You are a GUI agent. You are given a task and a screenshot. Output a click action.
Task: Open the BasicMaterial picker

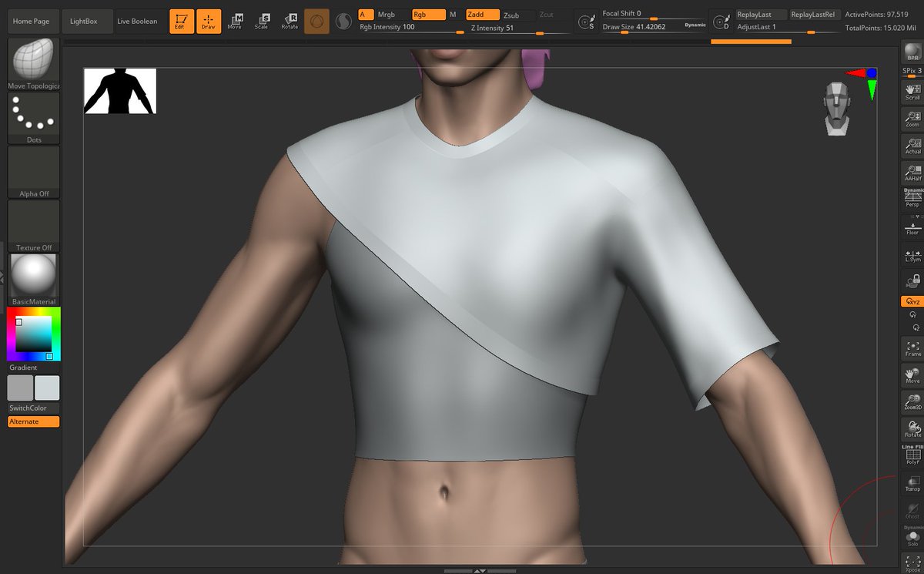34,279
